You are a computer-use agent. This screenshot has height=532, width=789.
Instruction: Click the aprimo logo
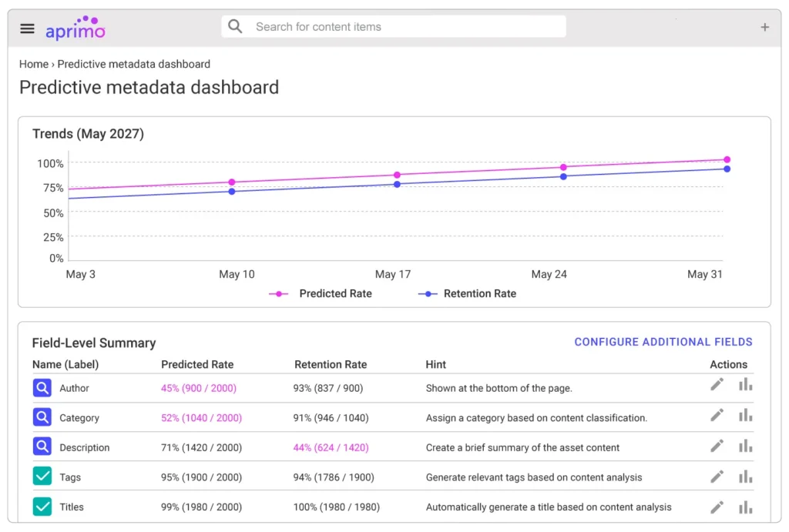click(x=74, y=28)
